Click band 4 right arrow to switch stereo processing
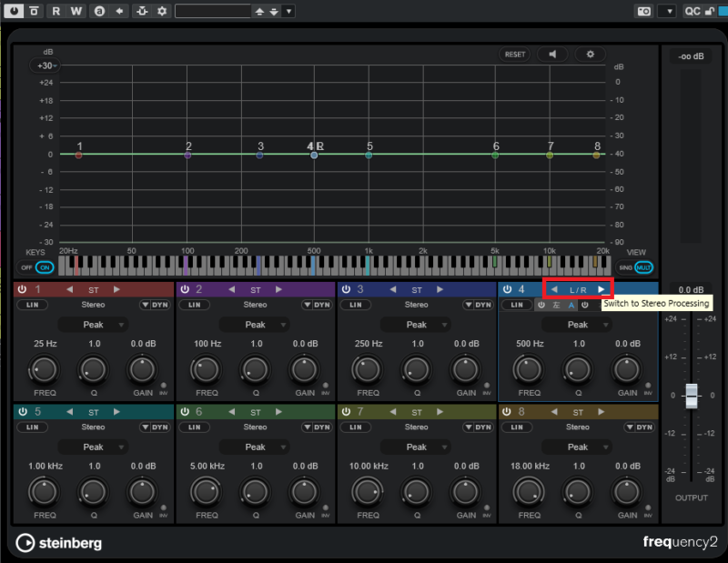 (x=602, y=289)
